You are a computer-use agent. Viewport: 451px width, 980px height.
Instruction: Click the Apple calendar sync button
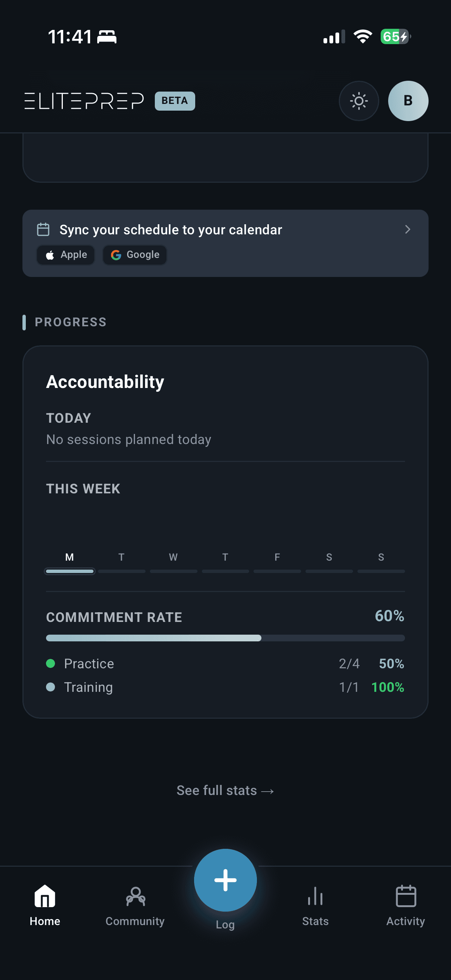click(x=65, y=255)
